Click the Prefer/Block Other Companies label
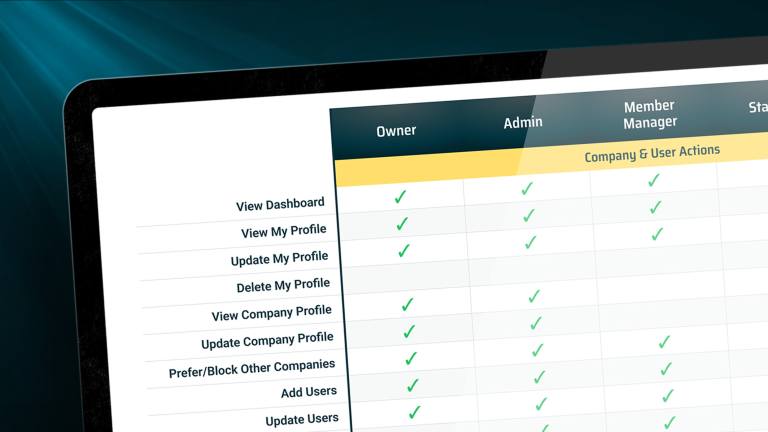 pyautogui.click(x=252, y=368)
